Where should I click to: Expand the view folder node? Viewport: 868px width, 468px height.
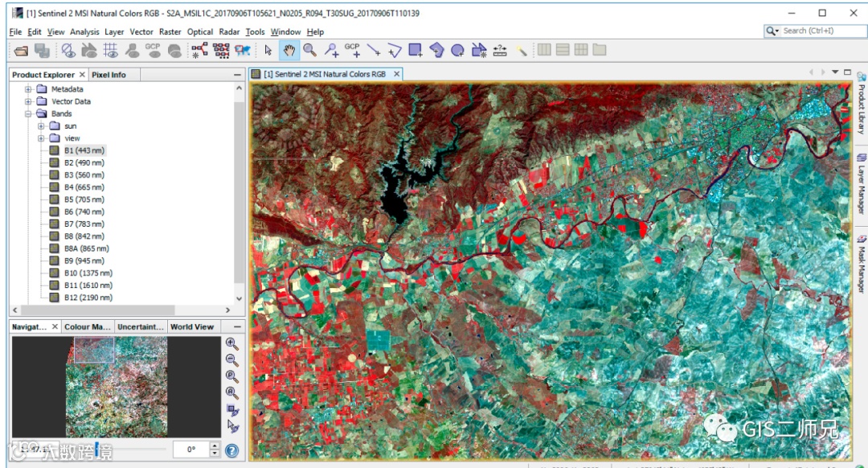[41, 138]
